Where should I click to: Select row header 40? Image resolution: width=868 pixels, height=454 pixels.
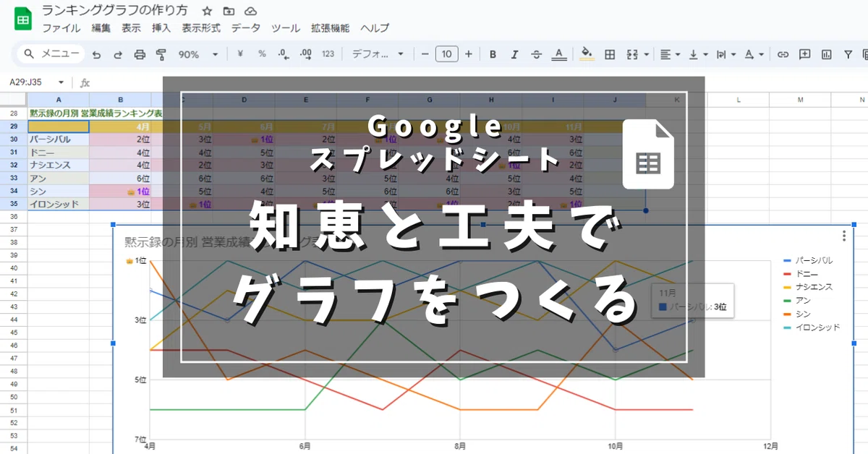13,268
